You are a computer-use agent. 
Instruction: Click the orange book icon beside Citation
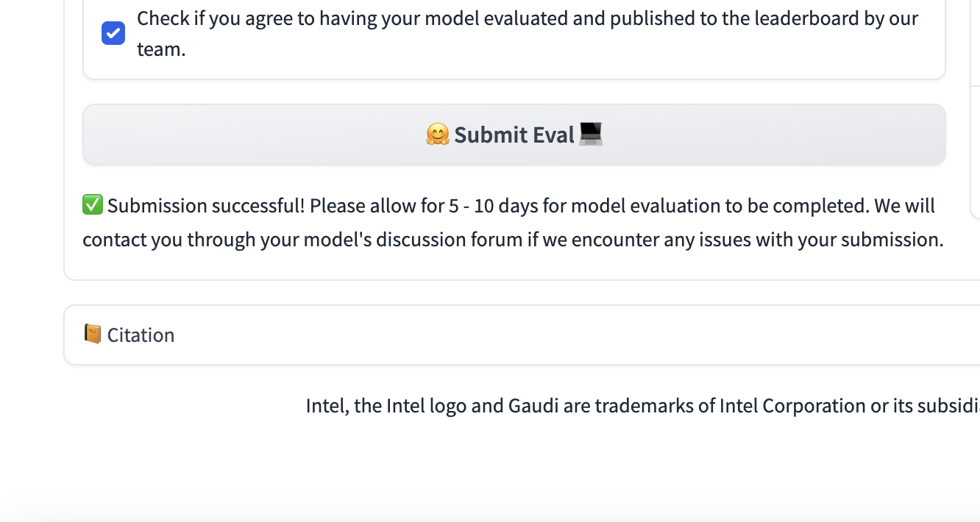pos(93,335)
